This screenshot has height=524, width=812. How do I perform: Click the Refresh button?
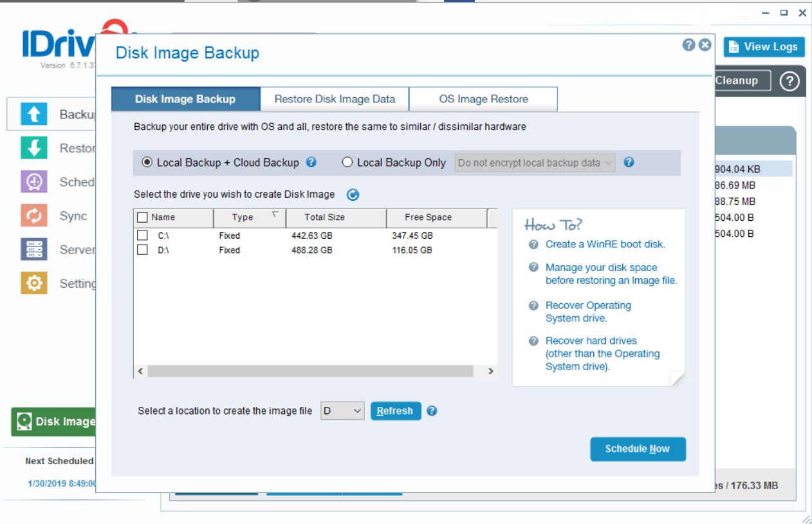(x=396, y=411)
